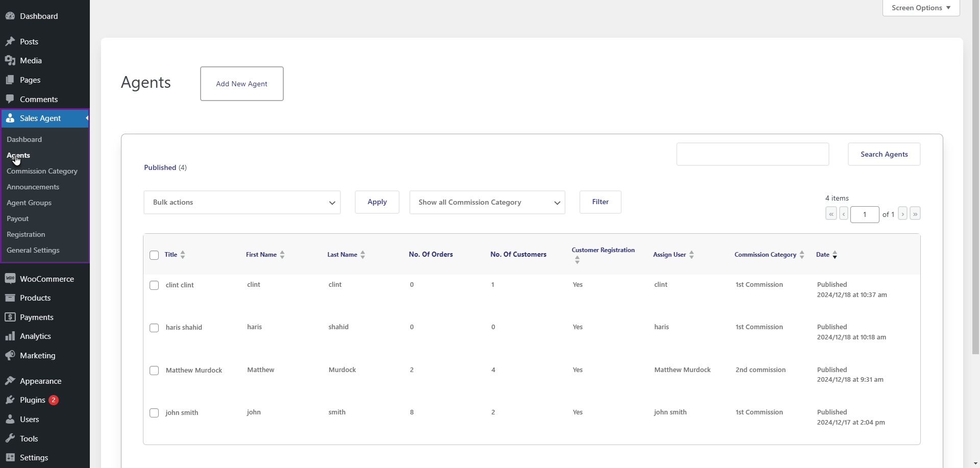Expand the Screen Options panel
The height and width of the screenshot is (468, 980).
pos(921,8)
